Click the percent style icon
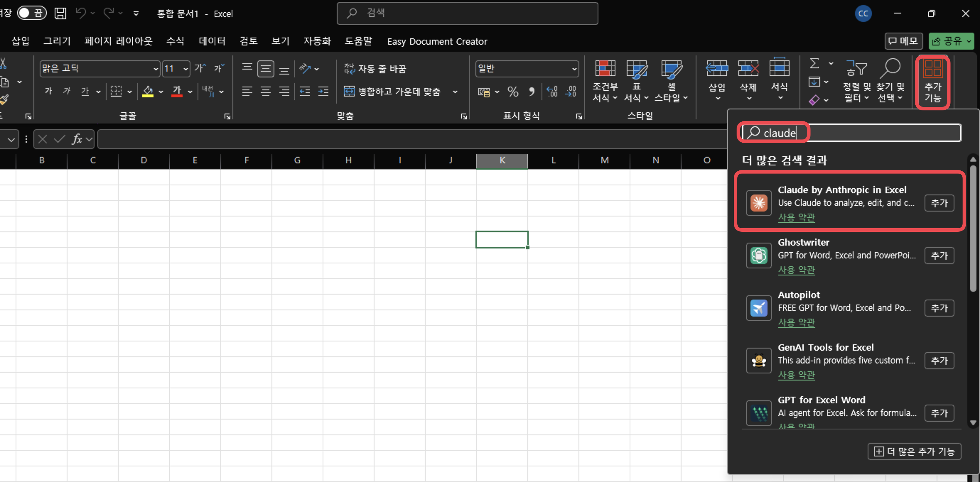This screenshot has width=980, height=482. [512, 92]
